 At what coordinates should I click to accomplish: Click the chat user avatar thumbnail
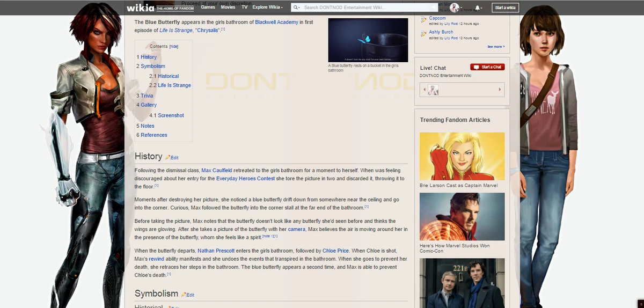click(x=434, y=90)
